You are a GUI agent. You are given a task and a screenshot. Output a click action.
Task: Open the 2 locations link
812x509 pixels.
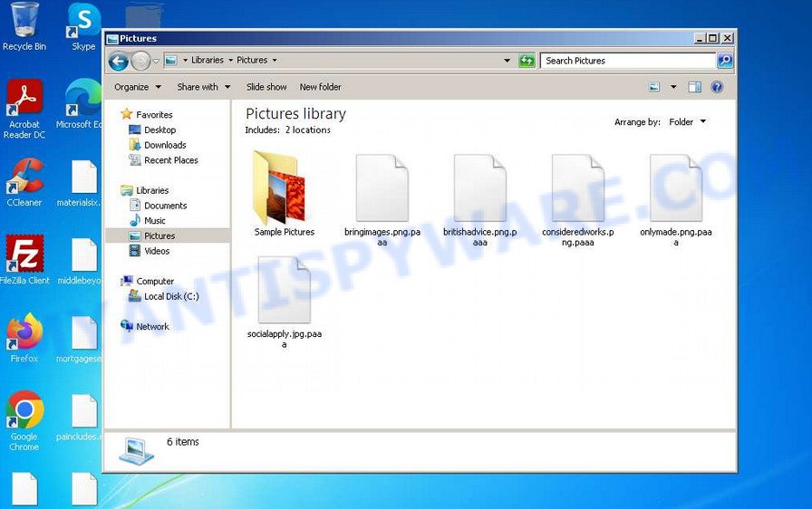(x=308, y=130)
